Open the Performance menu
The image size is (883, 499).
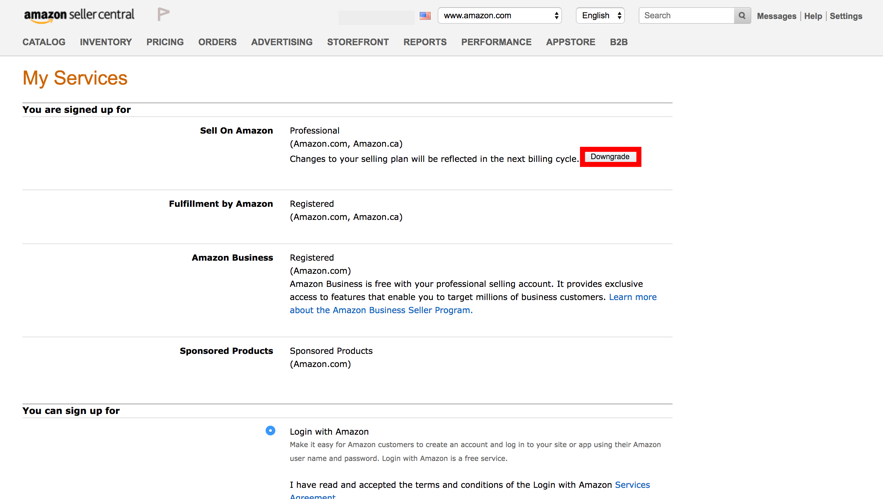496,42
